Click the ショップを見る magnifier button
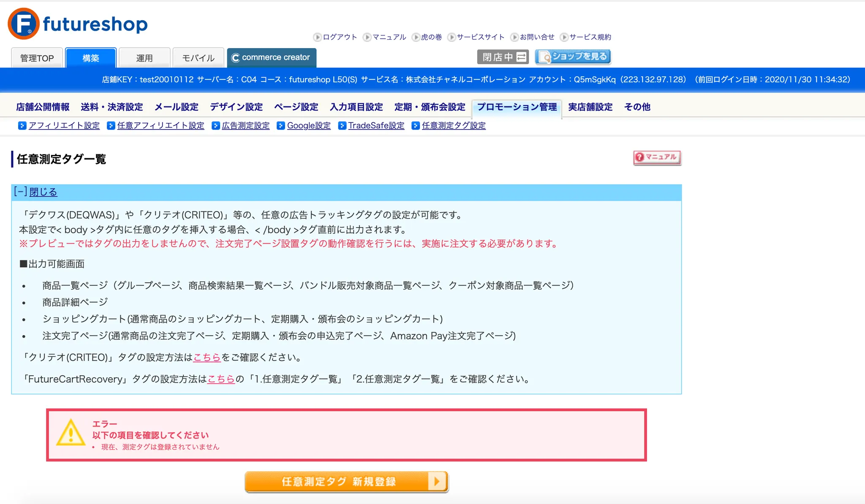865x504 pixels. coord(573,57)
